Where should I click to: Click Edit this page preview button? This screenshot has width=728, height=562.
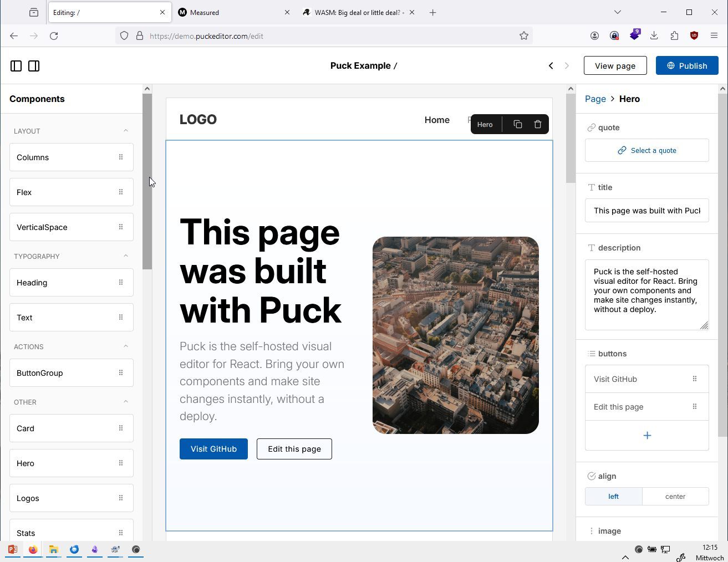pyautogui.click(x=294, y=449)
